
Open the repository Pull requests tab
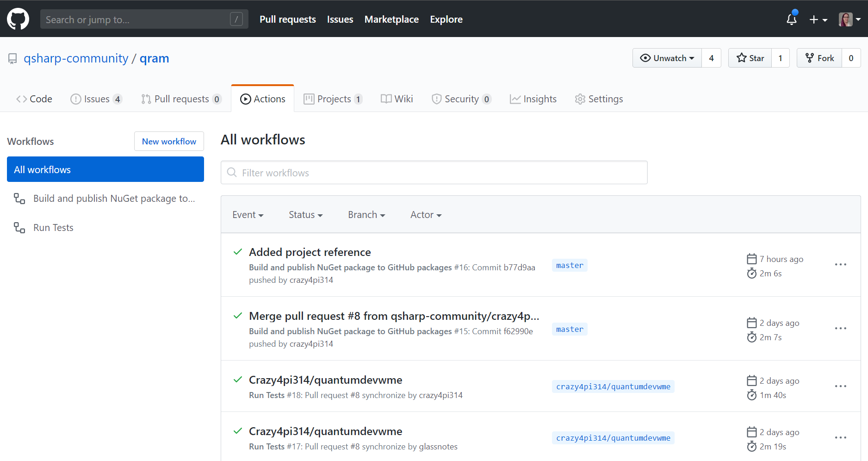(181, 99)
